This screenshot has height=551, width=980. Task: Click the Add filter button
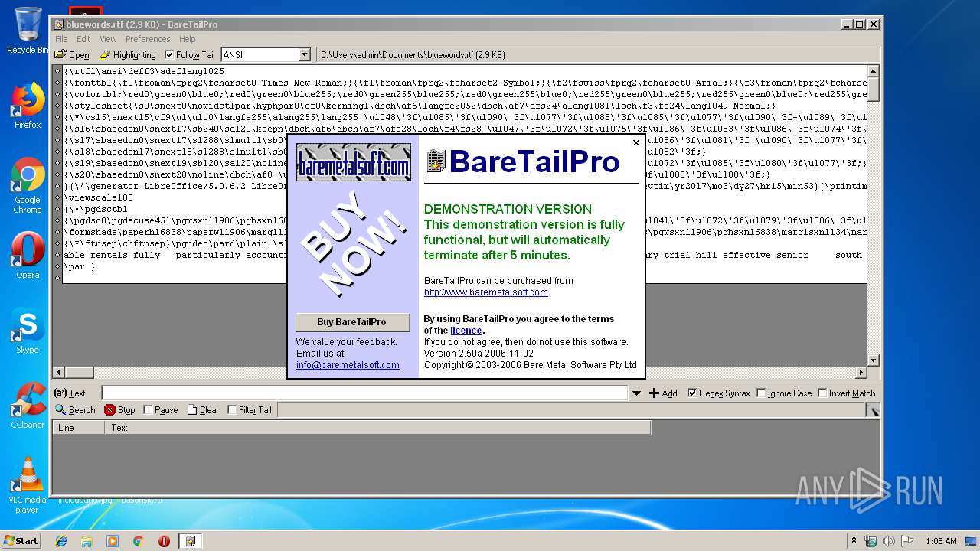(x=663, y=393)
